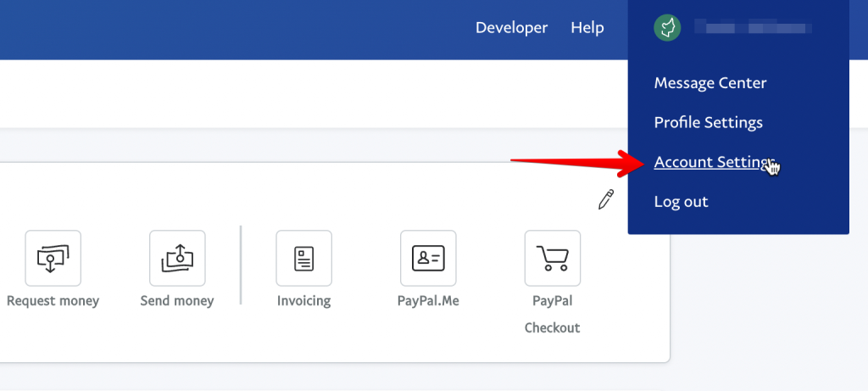Viewport: 868px width, 391px height.
Task: Click the PayPal Checkout text label
Action: tap(552, 314)
